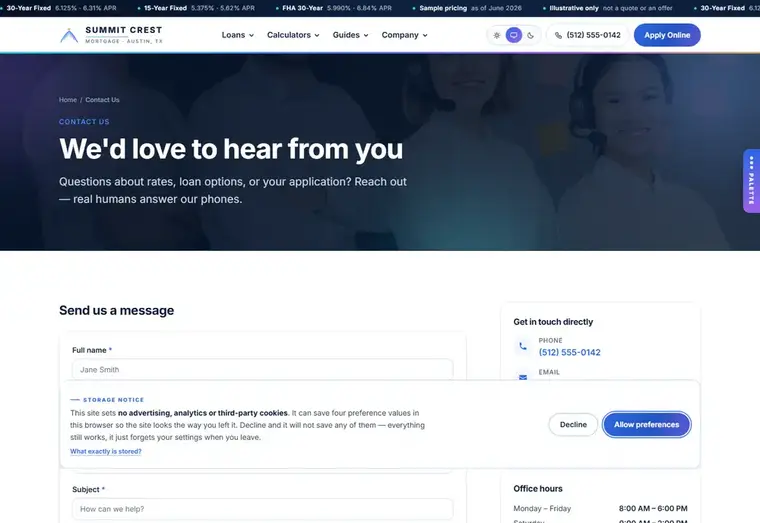Image resolution: width=760 pixels, height=523 pixels.
Task: Click the sidebar phone number link (512) 555-0142
Action: point(570,352)
